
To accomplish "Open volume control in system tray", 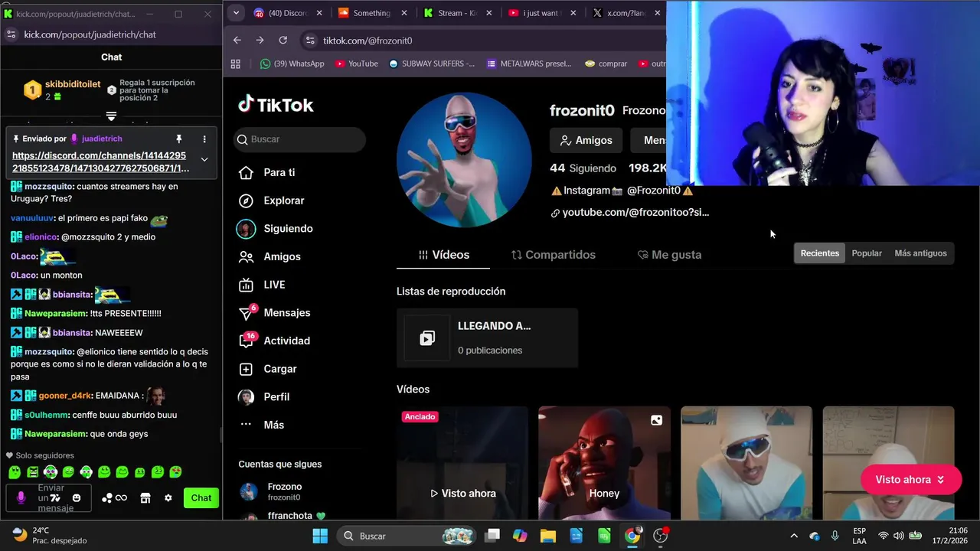I will tap(898, 536).
